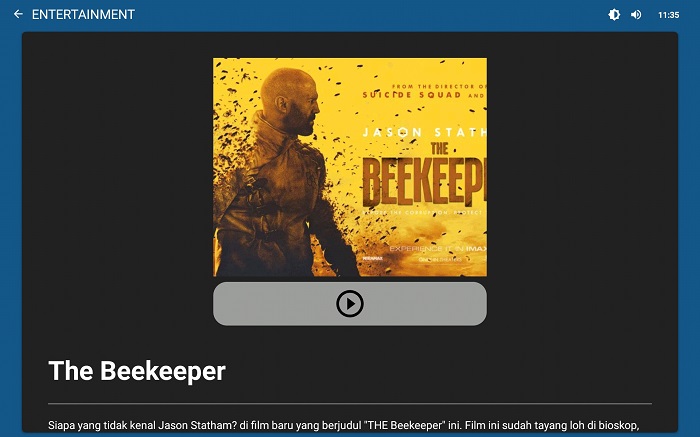Open the volume speaker icon
Screen dimensions: 700x437
point(636,15)
